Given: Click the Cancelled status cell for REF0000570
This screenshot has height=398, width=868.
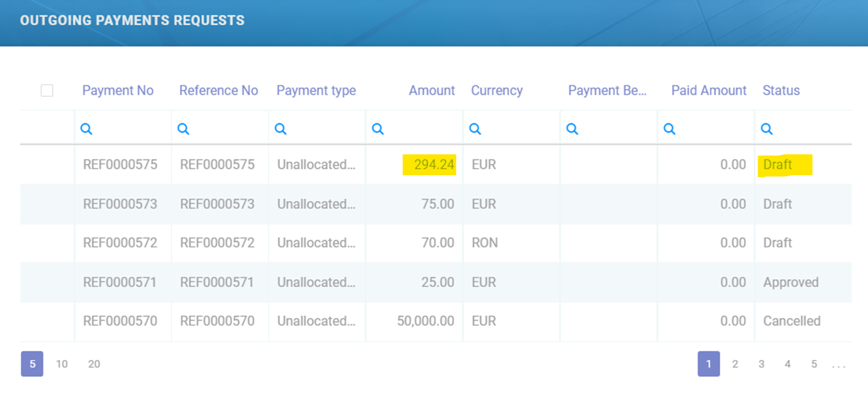Looking at the screenshot, I should [791, 321].
